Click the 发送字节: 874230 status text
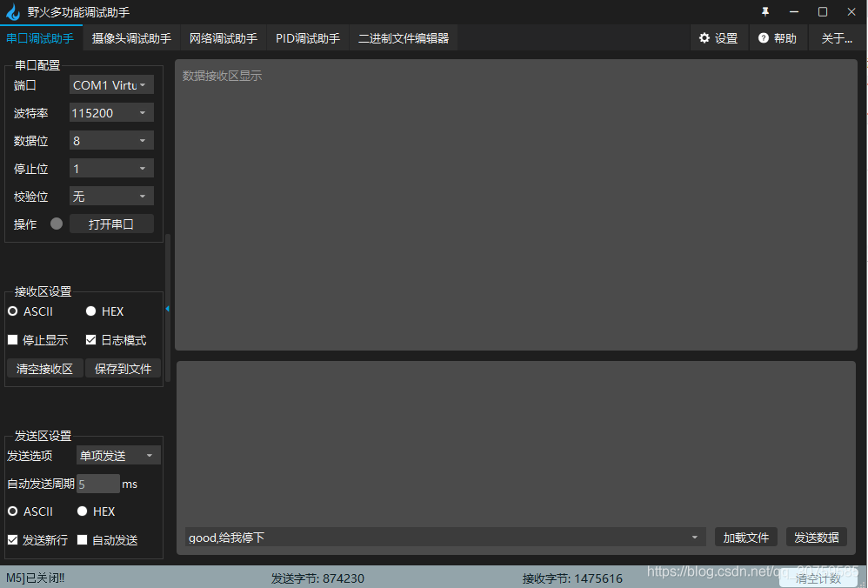868x588 pixels. pyautogui.click(x=317, y=578)
